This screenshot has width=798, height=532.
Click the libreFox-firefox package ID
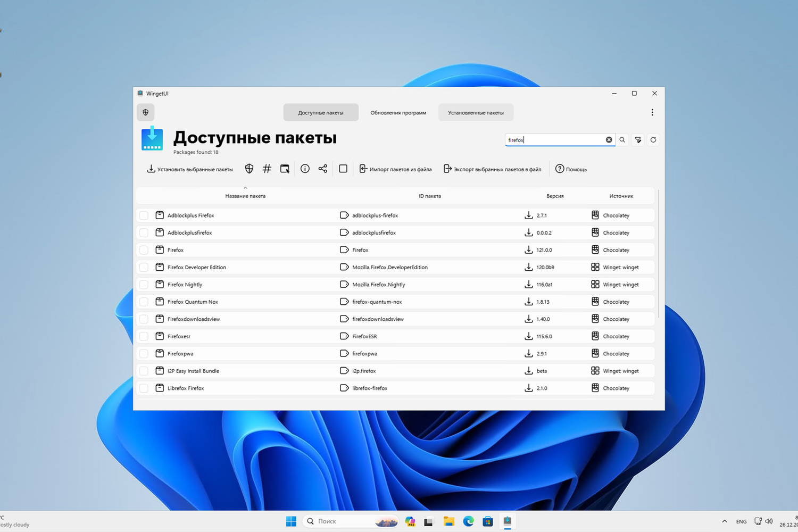coord(370,388)
